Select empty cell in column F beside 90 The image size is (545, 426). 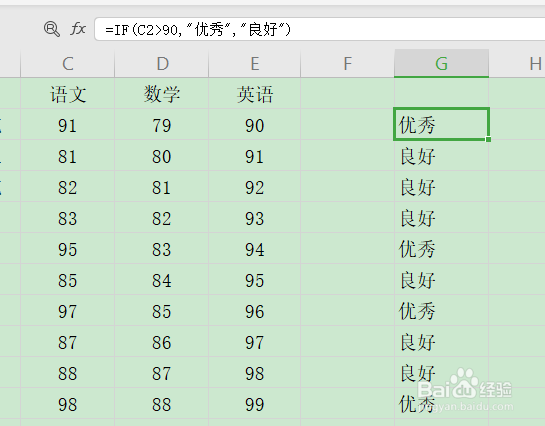coord(347,124)
